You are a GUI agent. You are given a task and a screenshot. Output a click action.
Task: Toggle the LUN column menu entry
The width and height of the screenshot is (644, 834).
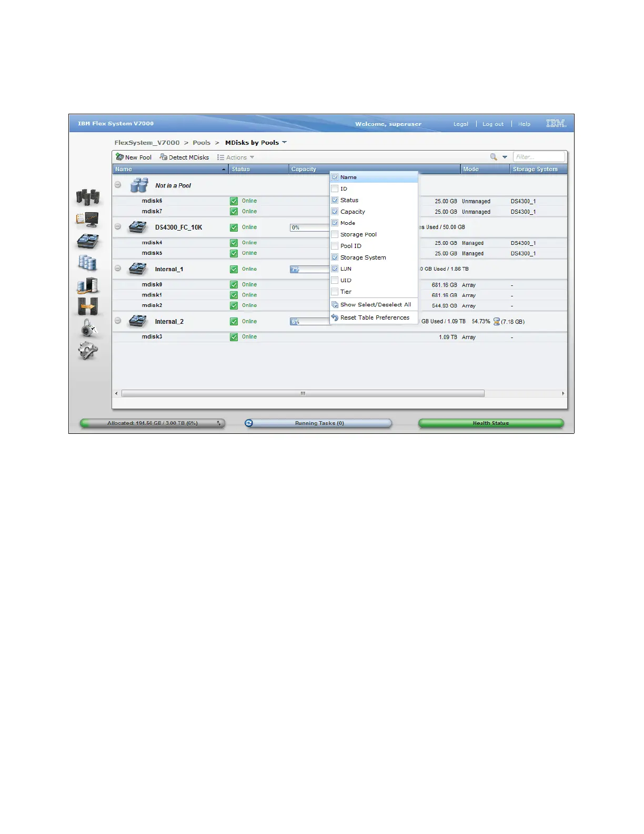pos(374,269)
